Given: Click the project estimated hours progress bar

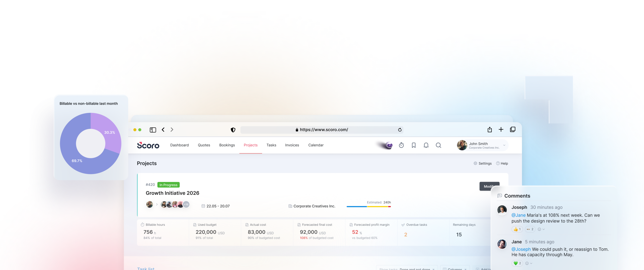Looking at the screenshot, I should (x=369, y=206).
